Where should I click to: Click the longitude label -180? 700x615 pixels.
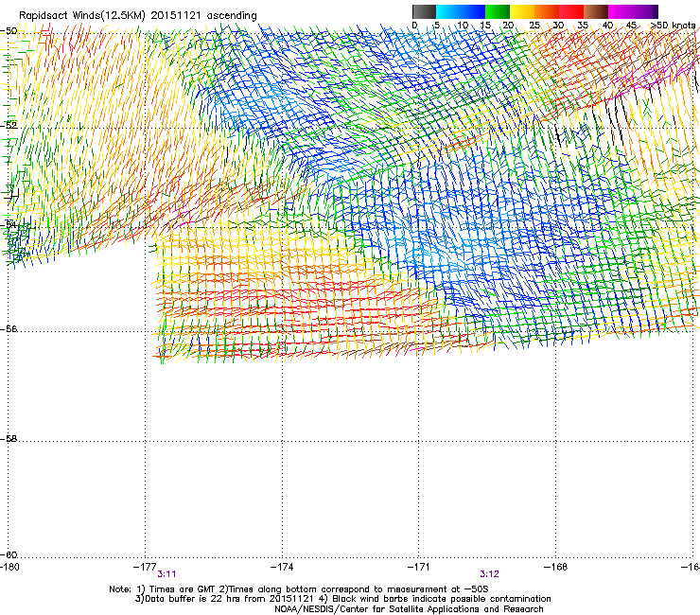[x=9, y=567]
